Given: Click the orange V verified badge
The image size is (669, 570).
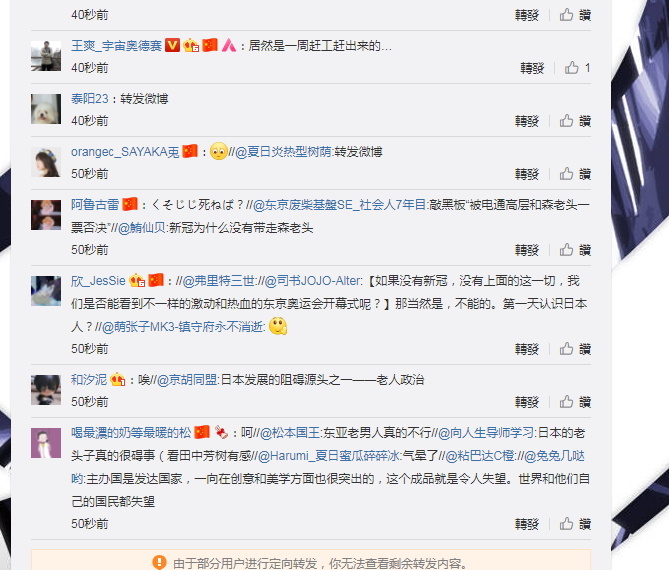Looking at the screenshot, I should point(172,45).
